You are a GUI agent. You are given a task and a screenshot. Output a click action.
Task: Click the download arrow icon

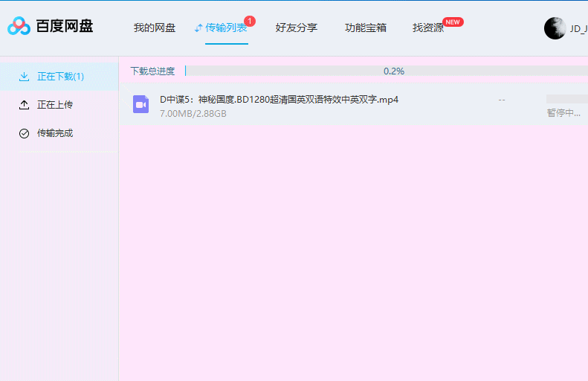tap(24, 77)
